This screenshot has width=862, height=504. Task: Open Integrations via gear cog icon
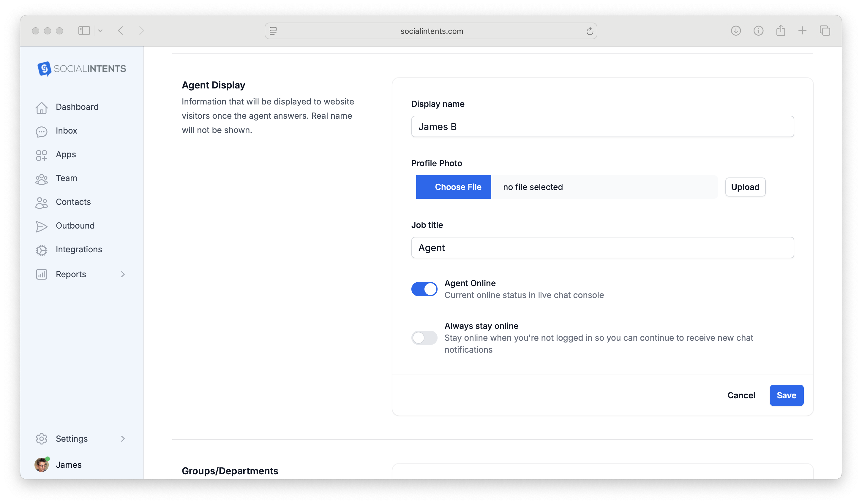tap(41, 250)
